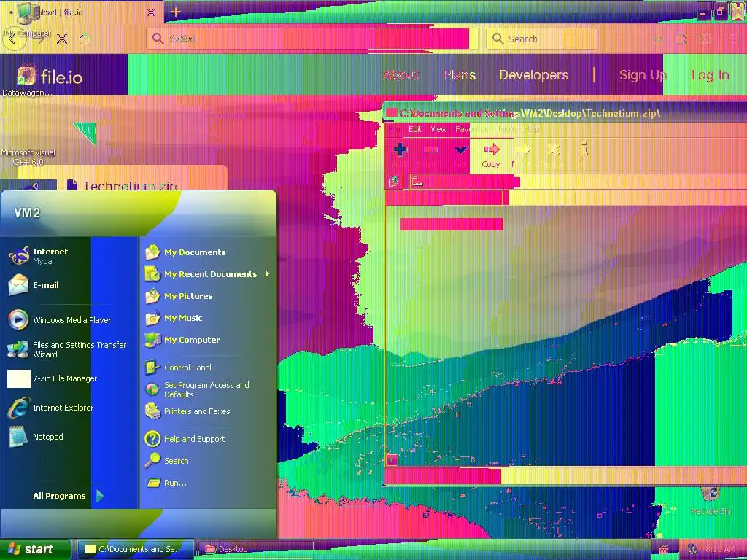The width and height of the screenshot is (747, 560).
Task: Click the 7-Zip Info toolbar button
Action: tap(584, 155)
